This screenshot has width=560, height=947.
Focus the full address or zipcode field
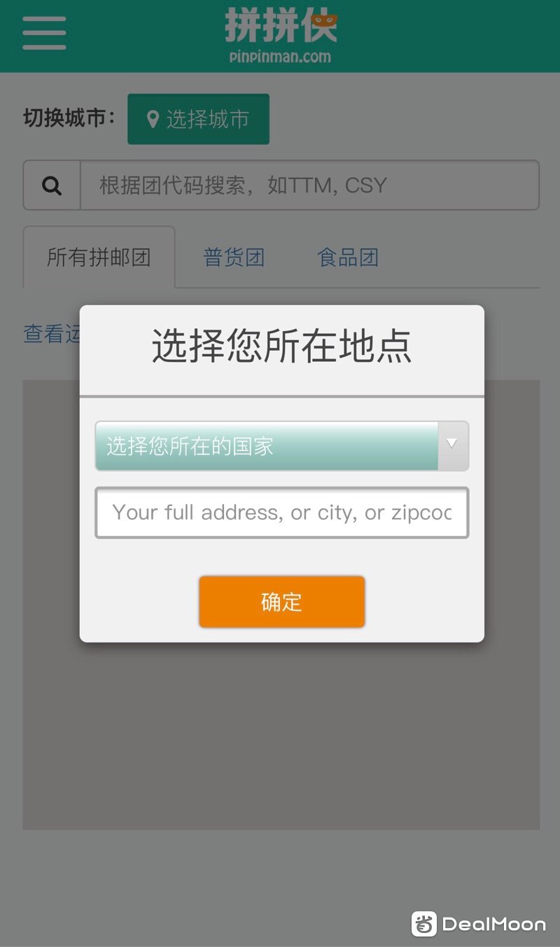[281, 512]
